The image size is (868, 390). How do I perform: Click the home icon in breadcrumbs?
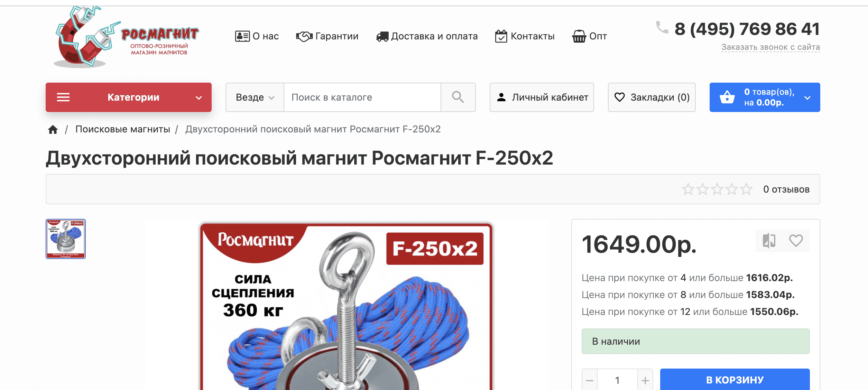(x=53, y=130)
